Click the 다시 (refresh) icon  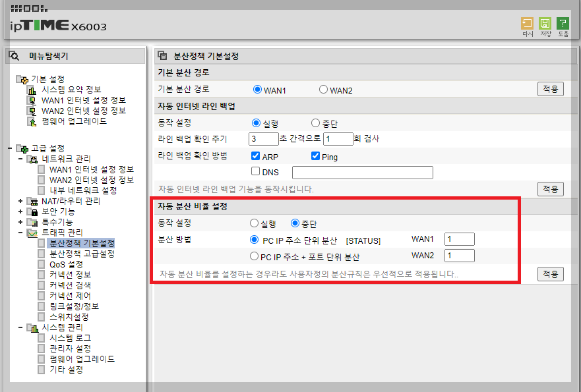[527, 23]
